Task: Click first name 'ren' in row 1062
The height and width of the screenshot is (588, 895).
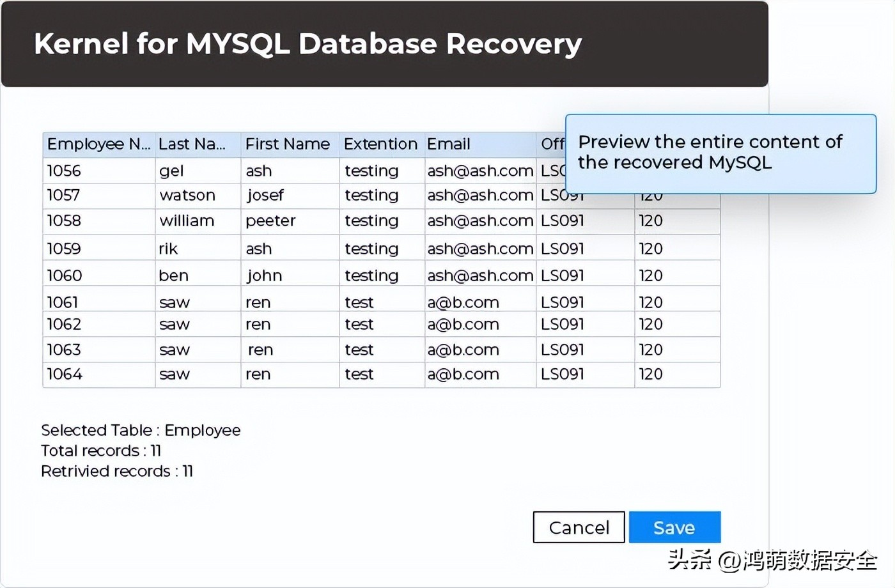Action: point(290,324)
